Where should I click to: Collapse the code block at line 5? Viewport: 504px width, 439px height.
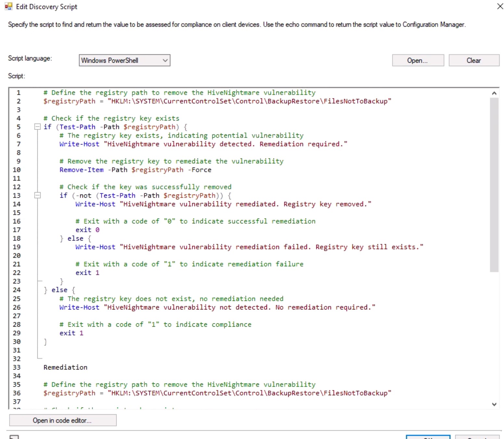click(37, 127)
